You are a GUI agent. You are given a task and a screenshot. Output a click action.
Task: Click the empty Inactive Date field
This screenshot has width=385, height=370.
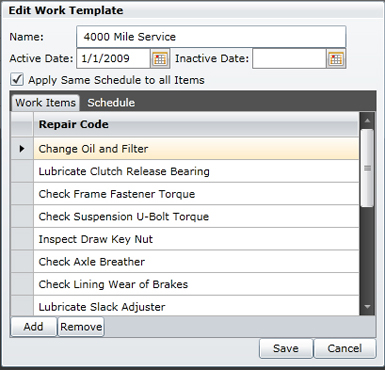click(289, 59)
